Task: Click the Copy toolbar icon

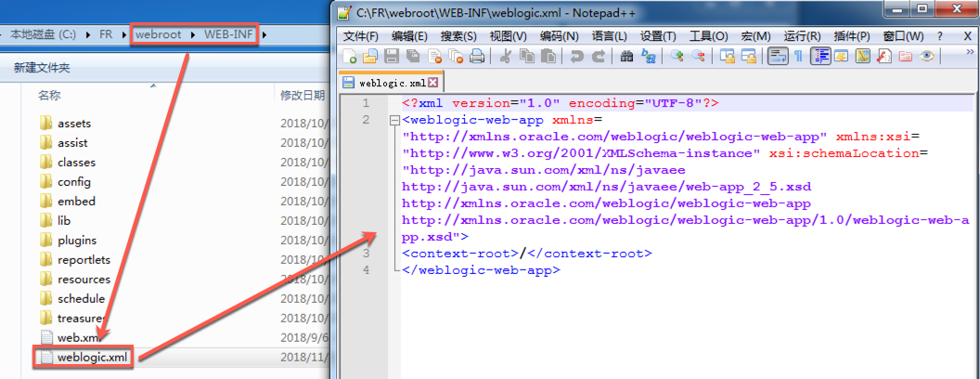Action: pos(527,57)
